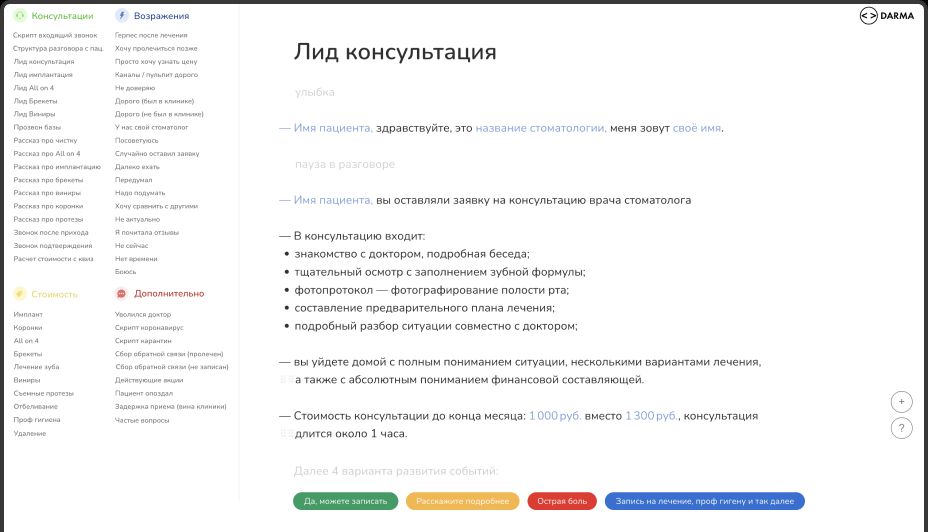The image size is (928, 532).
Task: Click the '1 000 руб.' price placeholder
Action: (x=554, y=416)
